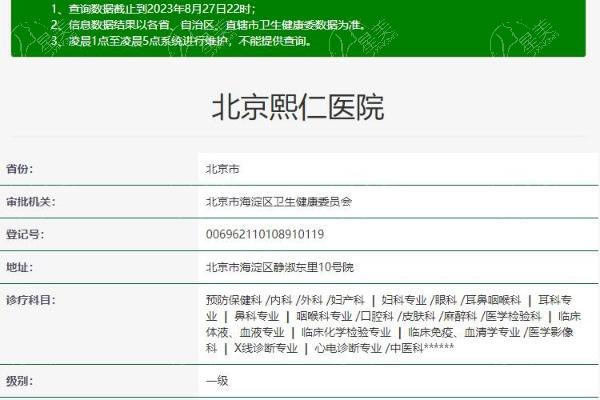Select the 登记号 row label
Viewport: 600px width, 400px height.
[25, 235]
